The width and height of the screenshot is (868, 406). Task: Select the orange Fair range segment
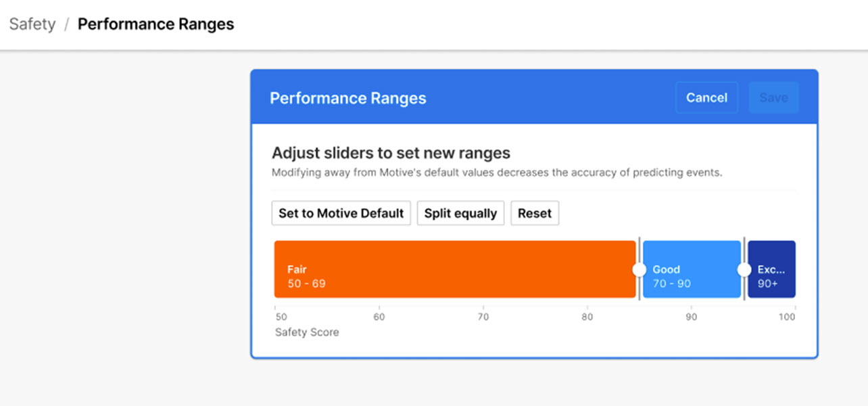[x=454, y=269]
